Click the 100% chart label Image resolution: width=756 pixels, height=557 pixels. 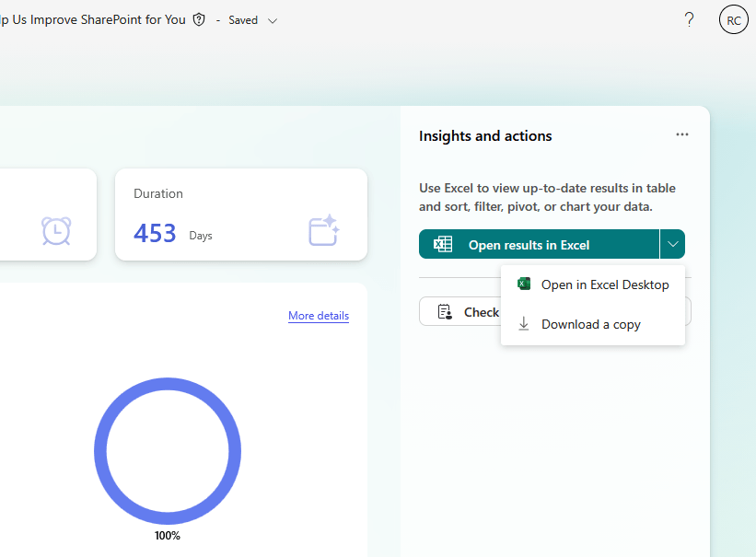(168, 535)
